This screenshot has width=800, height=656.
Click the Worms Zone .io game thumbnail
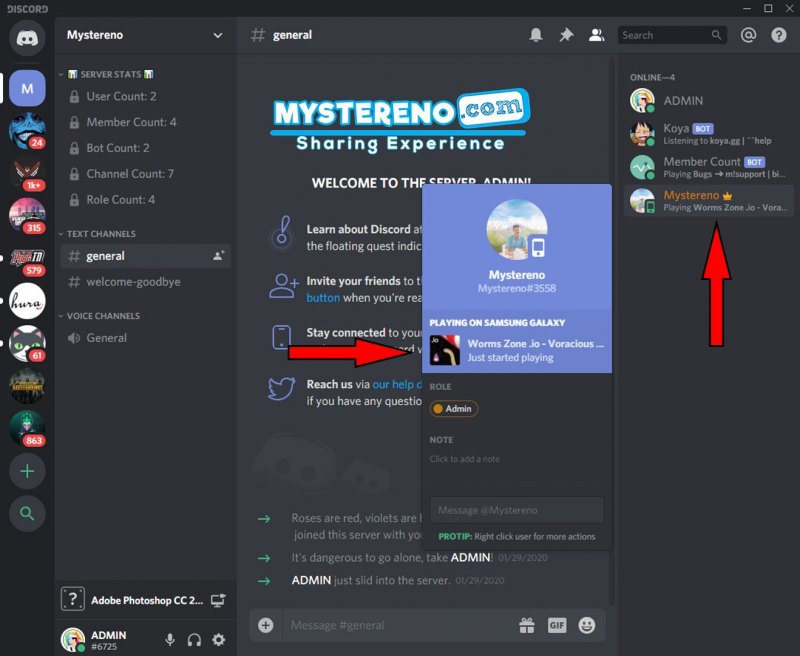(x=444, y=350)
